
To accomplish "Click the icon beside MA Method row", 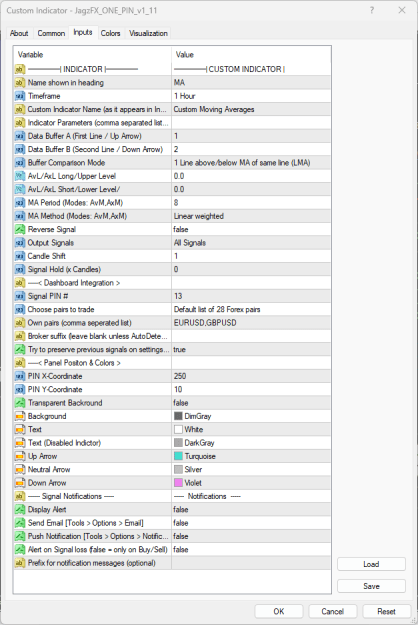I will point(20,216).
